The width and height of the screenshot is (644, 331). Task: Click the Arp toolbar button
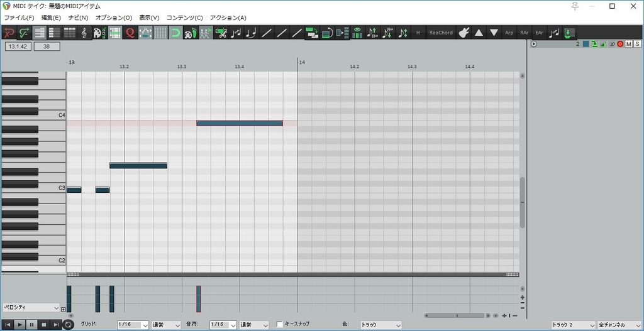point(509,33)
